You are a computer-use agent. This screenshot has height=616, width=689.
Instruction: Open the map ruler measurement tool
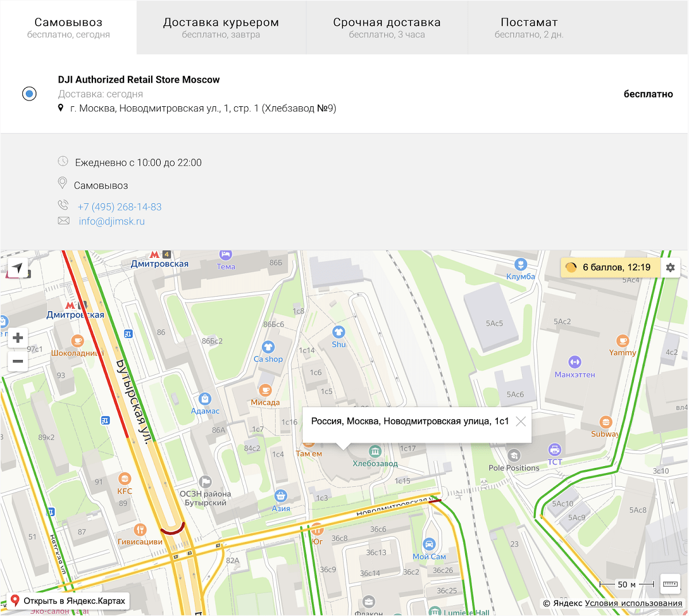pyautogui.click(x=670, y=584)
